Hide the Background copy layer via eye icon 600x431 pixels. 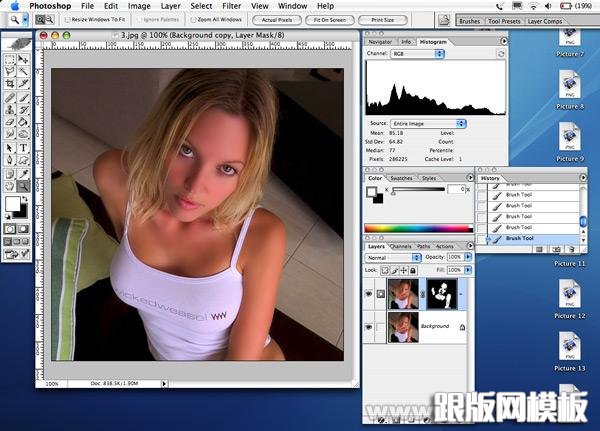pos(368,294)
